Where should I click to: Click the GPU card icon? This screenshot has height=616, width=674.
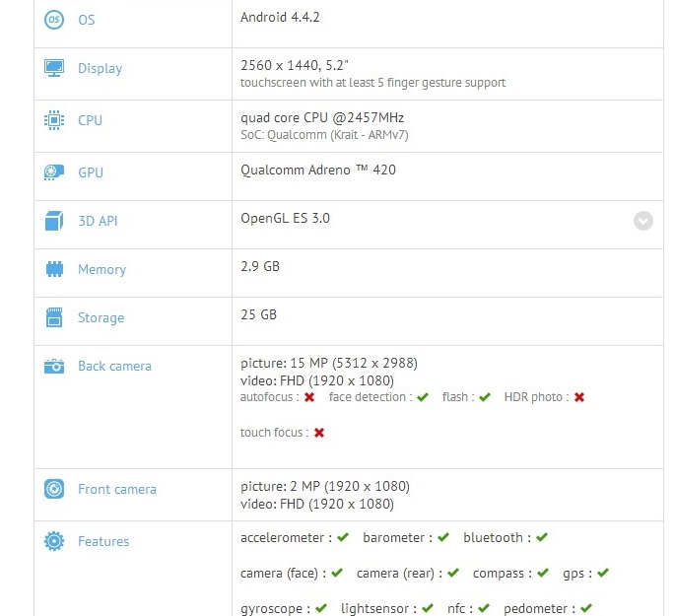pos(54,172)
